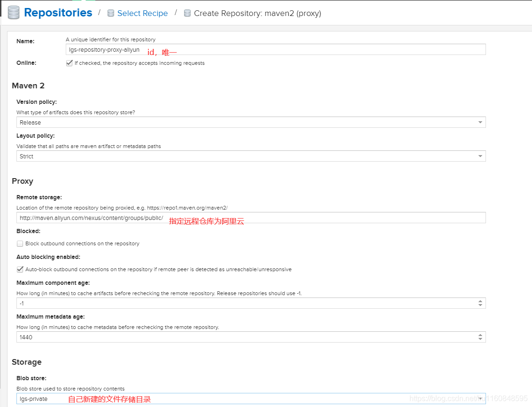The width and height of the screenshot is (532, 407).
Task: Increase Maximum component age with up arrow
Action: tap(480, 301)
